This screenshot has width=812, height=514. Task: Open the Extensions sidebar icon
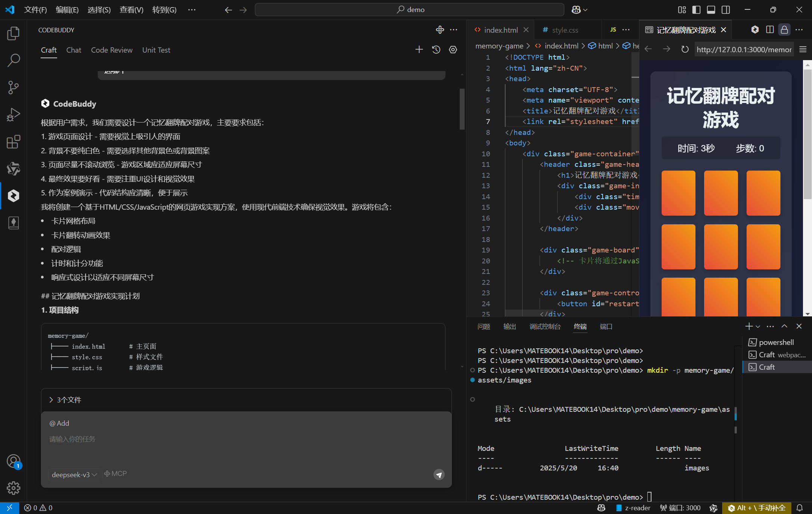click(13, 142)
